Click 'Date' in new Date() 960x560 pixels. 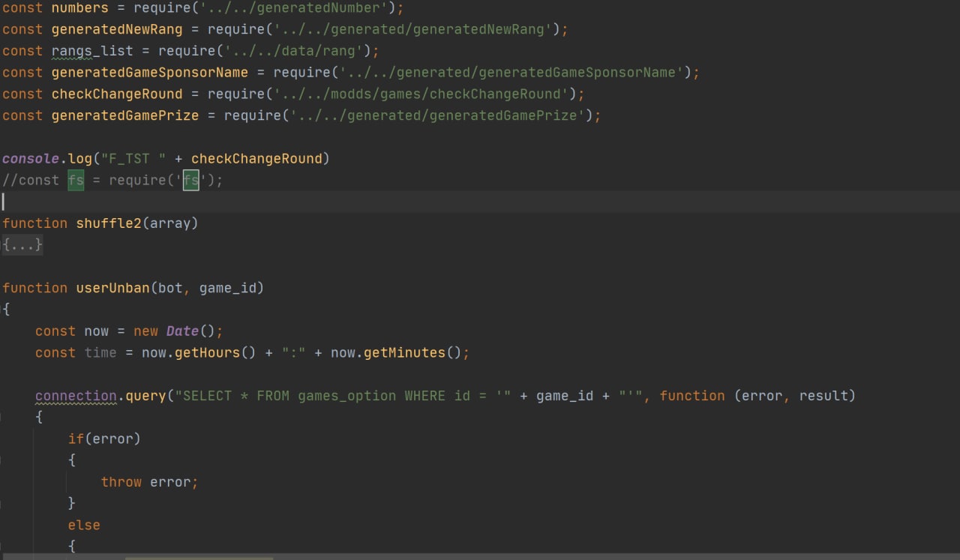[x=183, y=331]
